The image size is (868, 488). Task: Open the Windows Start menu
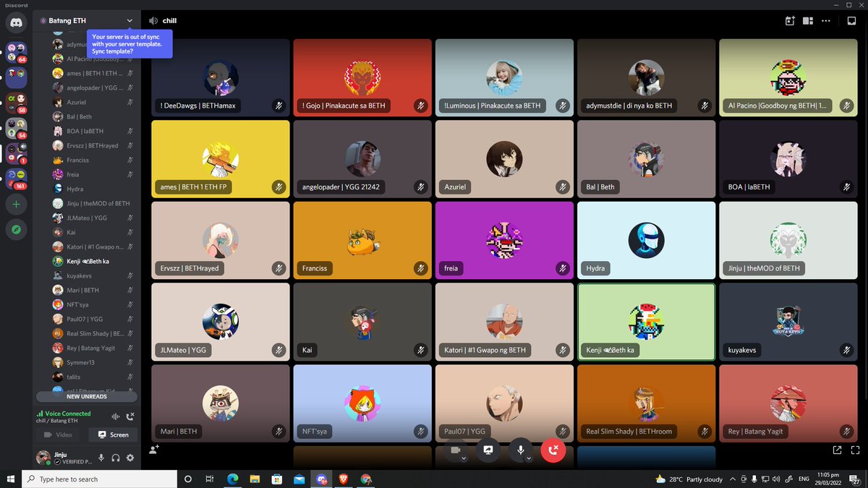tap(11, 479)
